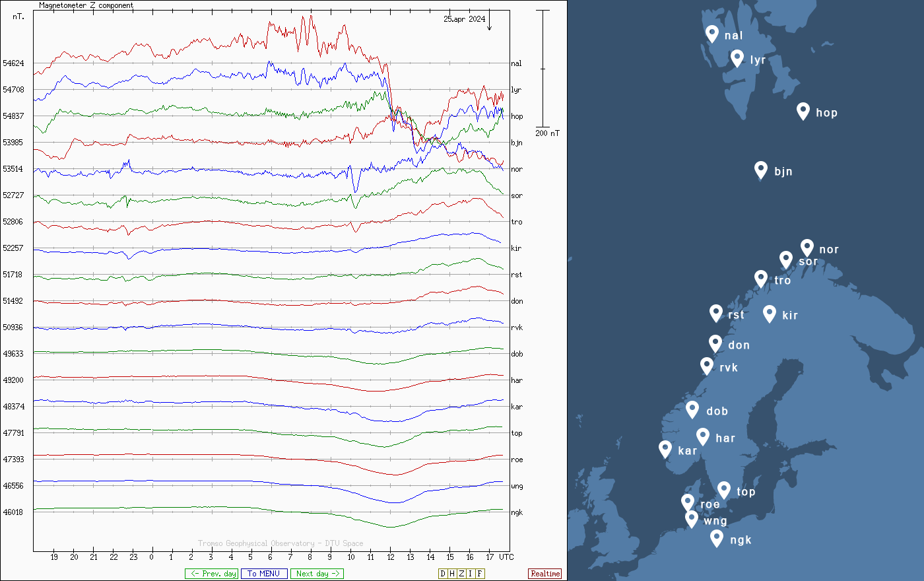Click the hop station map marker
The width and height of the screenshot is (924, 581).
(803, 110)
